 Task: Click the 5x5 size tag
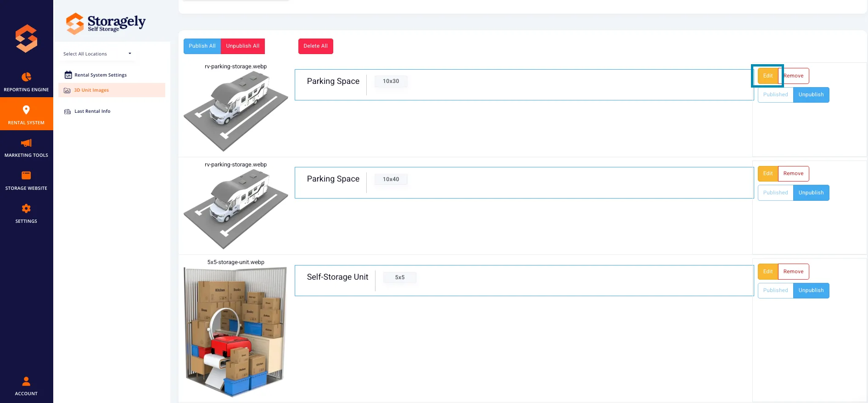tap(400, 277)
